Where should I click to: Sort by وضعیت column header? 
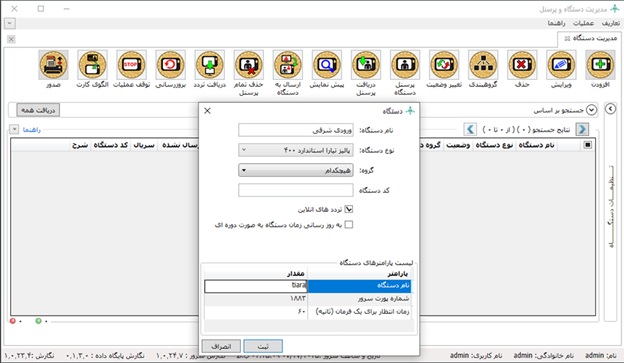pyautogui.click(x=458, y=145)
